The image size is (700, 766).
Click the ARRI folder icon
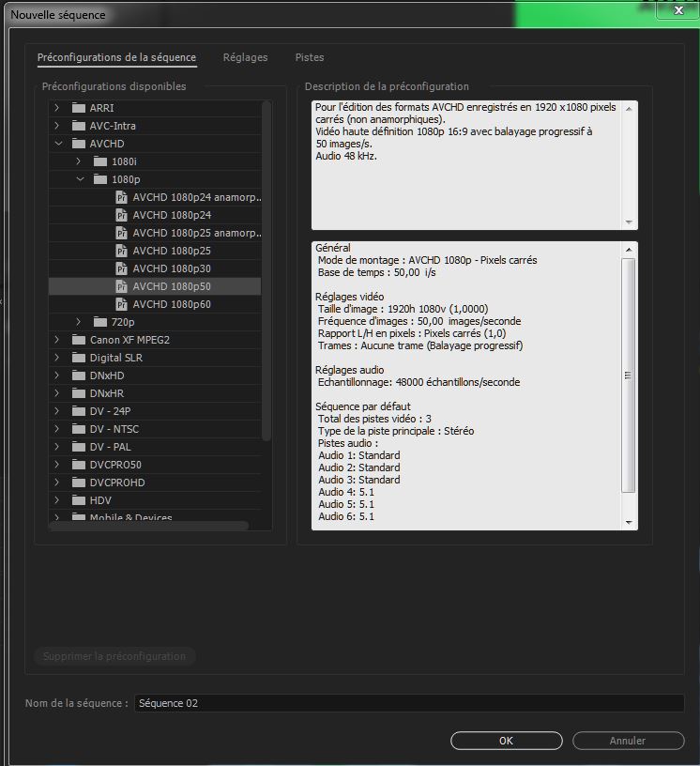point(79,107)
